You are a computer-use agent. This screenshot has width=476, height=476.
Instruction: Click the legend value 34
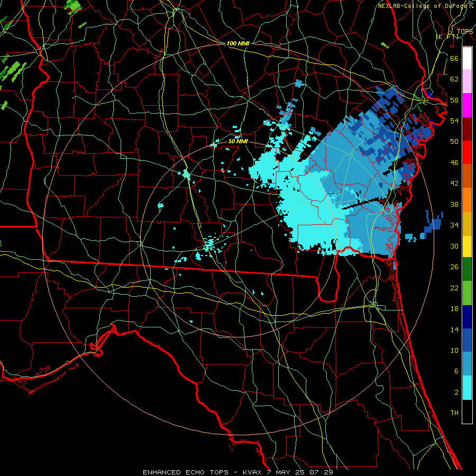tap(454, 225)
